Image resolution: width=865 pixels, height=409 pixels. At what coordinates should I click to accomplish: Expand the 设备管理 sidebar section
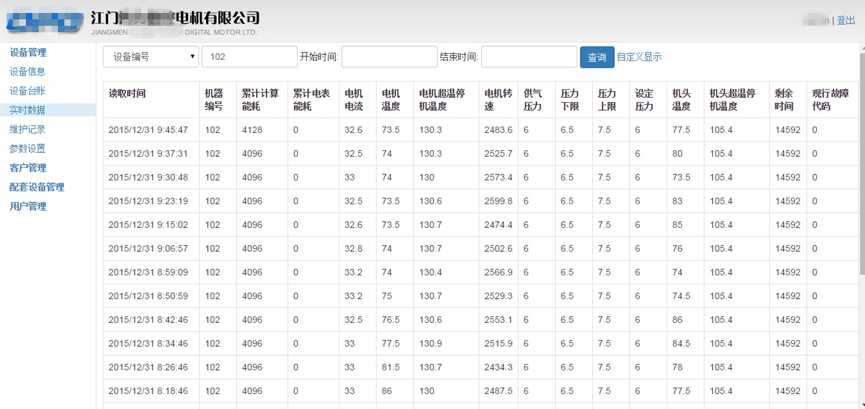point(28,52)
